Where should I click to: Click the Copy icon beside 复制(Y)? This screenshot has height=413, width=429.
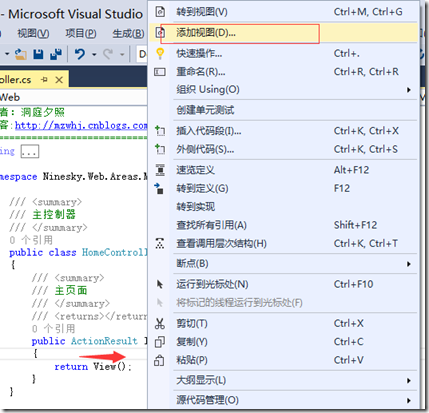tap(160, 342)
